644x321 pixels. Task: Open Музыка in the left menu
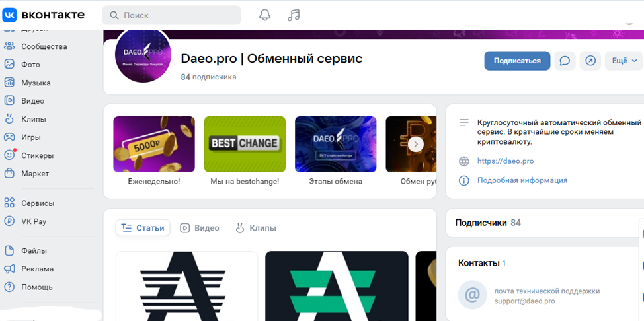(x=36, y=83)
